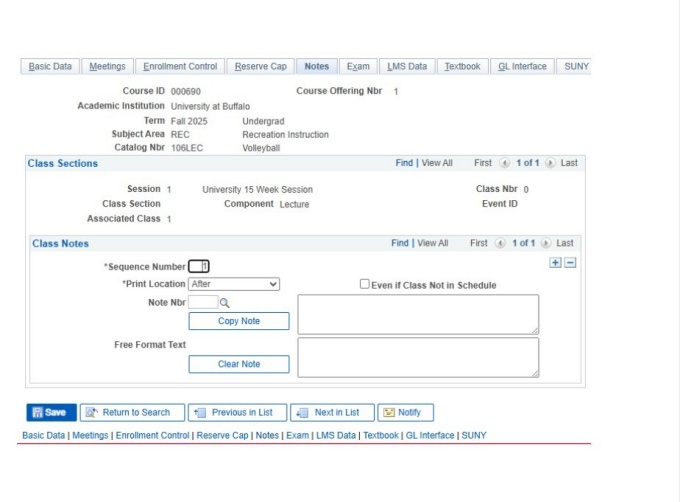Screen dimensions: 680x502
Task: Click View All in Class Notes header
Action: pyautogui.click(x=433, y=243)
